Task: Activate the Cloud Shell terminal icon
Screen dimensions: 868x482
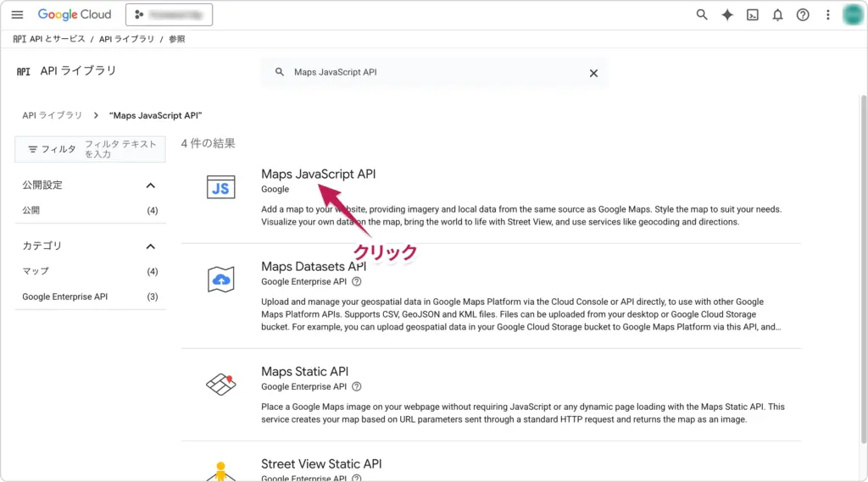Action: pyautogui.click(x=753, y=15)
